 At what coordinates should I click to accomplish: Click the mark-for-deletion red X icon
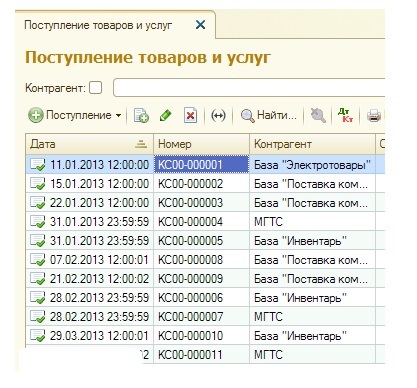(190, 116)
